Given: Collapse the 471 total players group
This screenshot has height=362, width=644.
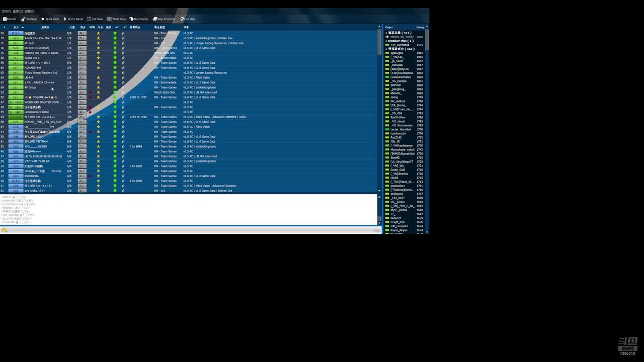Looking at the screenshot, I should coord(386,33).
